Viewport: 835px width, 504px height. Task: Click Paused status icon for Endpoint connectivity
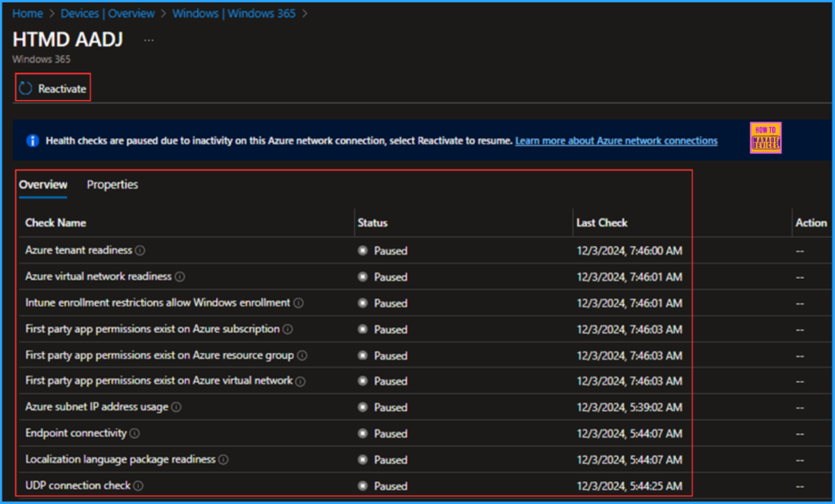(x=363, y=434)
